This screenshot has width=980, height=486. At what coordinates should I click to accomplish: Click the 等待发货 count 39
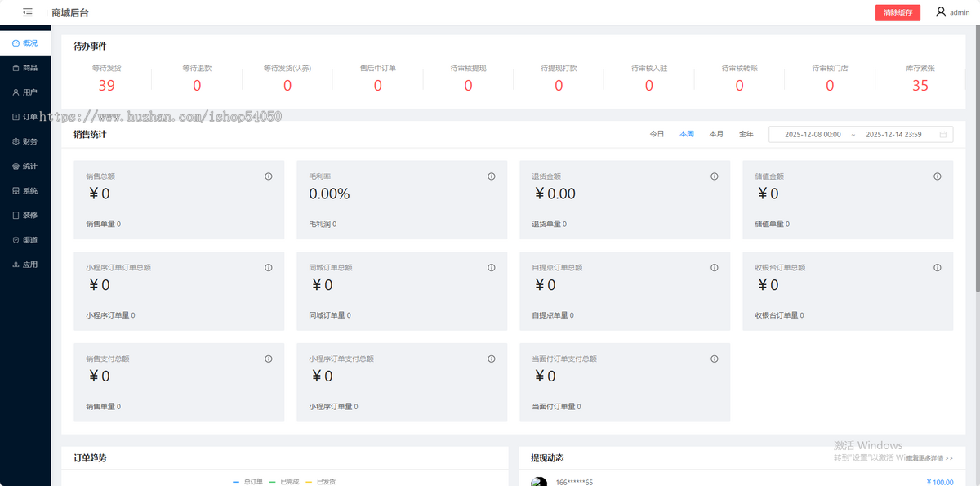(x=106, y=86)
